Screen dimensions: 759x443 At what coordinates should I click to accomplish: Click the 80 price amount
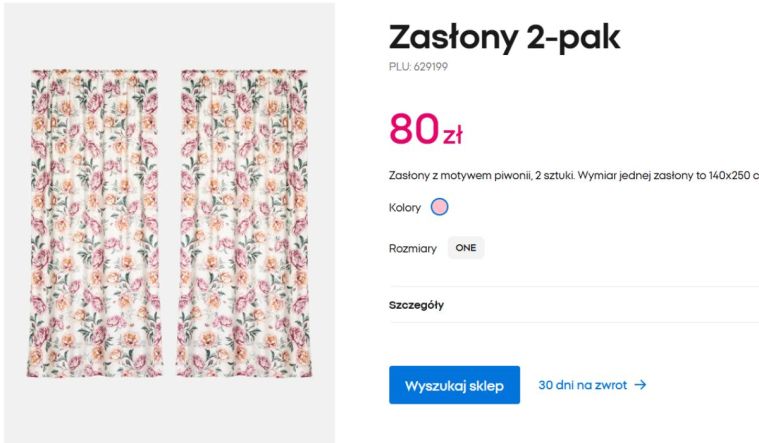click(413, 129)
